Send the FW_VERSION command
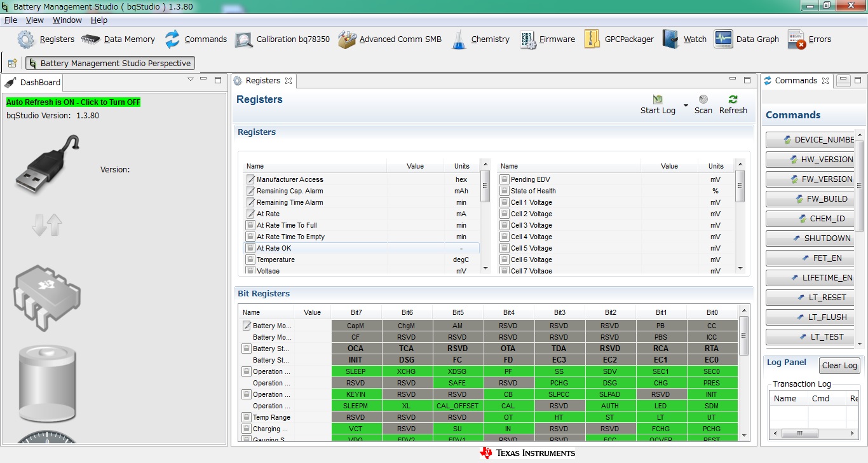 pyautogui.click(x=811, y=179)
